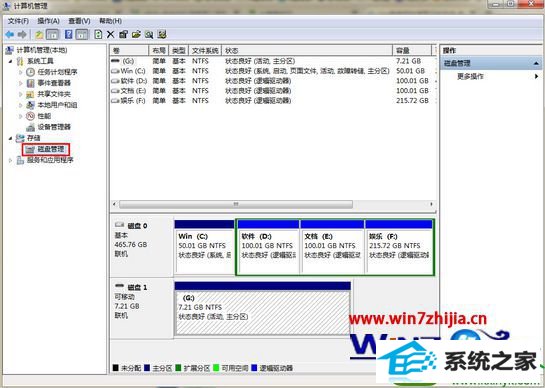
Task: Open the 操作(A) menu
Action: point(48,21)
